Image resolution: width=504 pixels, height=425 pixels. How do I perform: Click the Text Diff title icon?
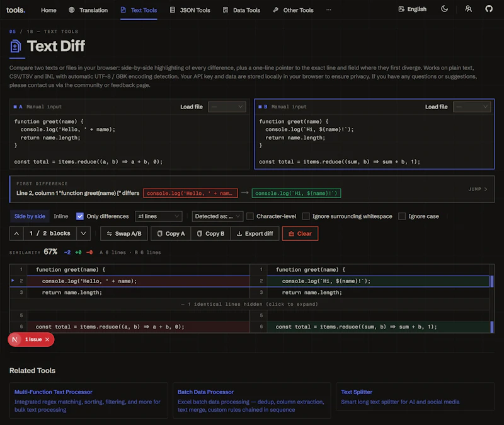click(x=15, y=46)
